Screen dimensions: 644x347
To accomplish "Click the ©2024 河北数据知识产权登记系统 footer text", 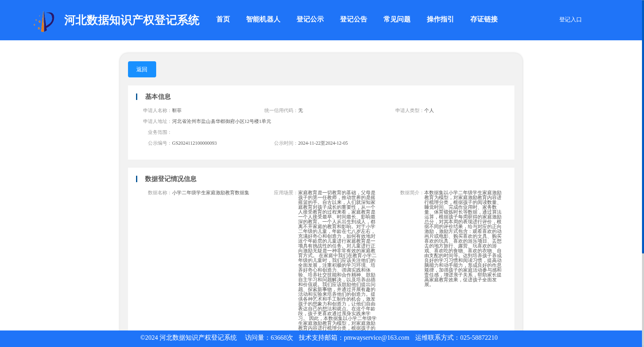I will (x=188, y=338).
